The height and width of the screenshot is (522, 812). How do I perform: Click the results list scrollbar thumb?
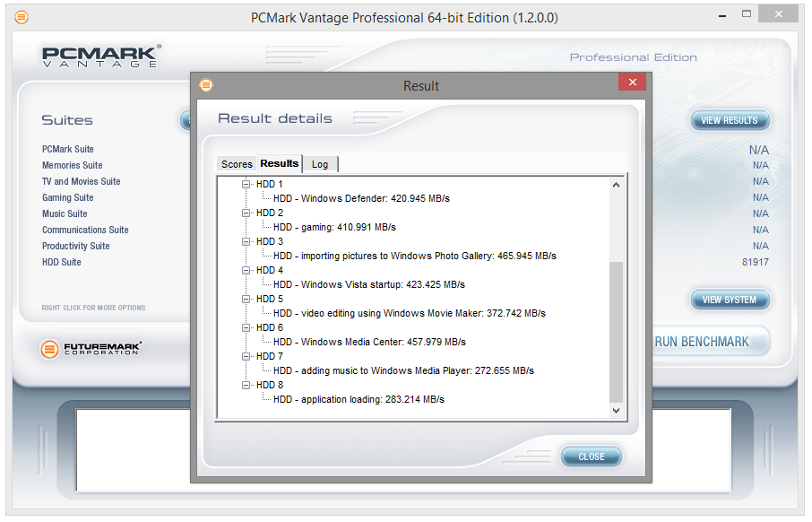tap(616, 332)
